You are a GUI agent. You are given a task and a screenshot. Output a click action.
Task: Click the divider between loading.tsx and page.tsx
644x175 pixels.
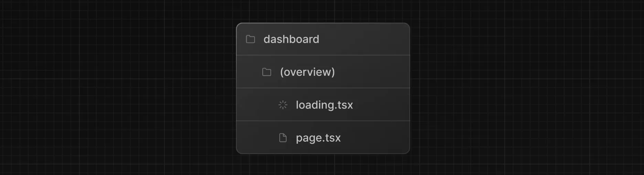pyautogui.click(x=323, y=121)
